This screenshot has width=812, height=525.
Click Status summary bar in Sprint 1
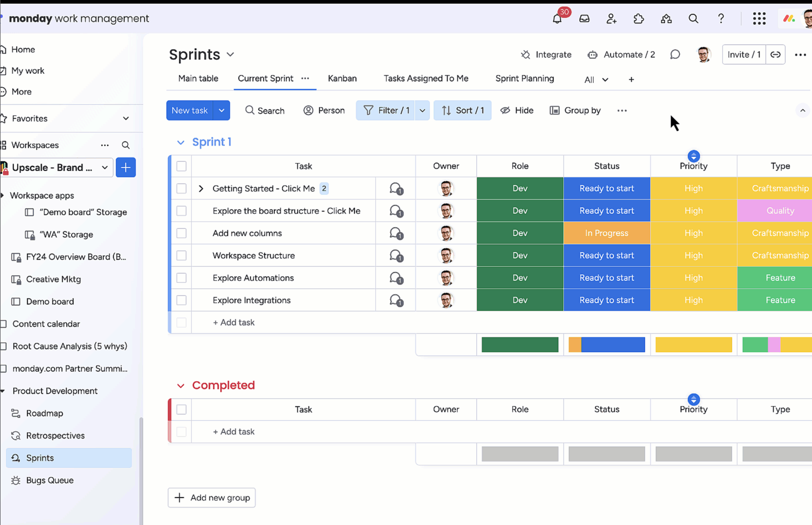[x=607, y=345]
